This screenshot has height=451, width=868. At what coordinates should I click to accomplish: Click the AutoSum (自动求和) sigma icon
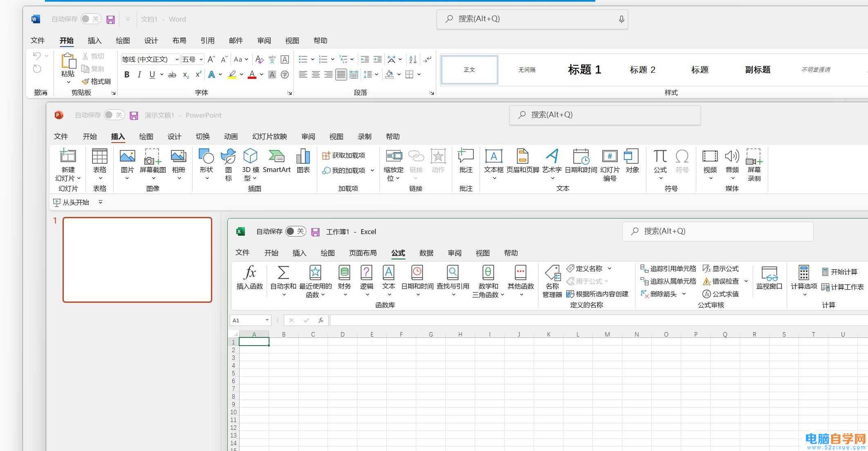pos(283,273)
